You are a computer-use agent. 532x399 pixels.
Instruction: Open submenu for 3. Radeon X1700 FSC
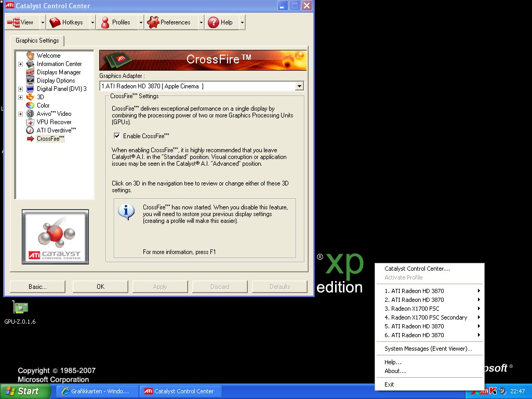[x=429, y=309]
